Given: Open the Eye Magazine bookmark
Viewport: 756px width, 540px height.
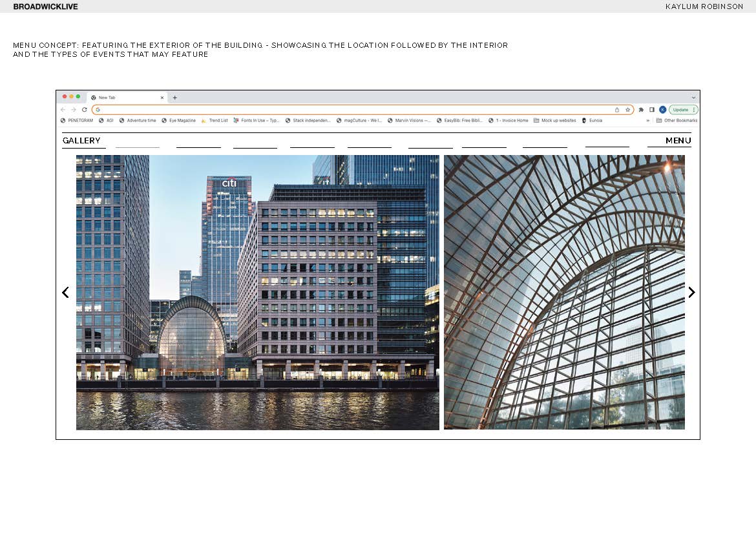Looking at the screenshot, I should (178, 121).
